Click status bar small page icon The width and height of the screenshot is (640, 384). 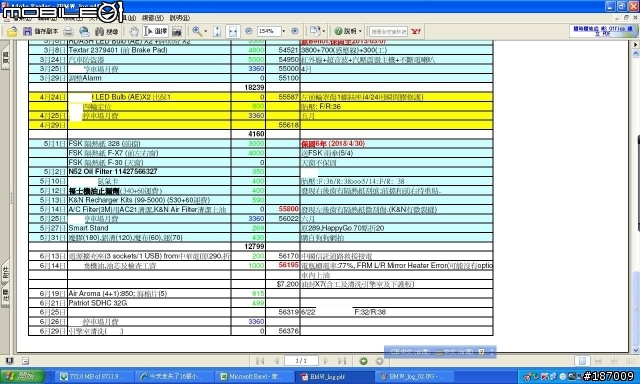click(x=25, y=361)
